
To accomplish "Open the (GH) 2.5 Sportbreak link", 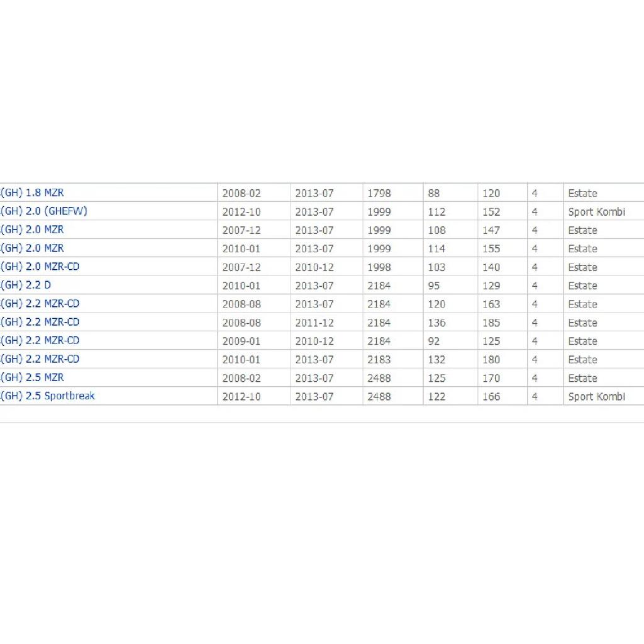I will [x=48, y=396].
